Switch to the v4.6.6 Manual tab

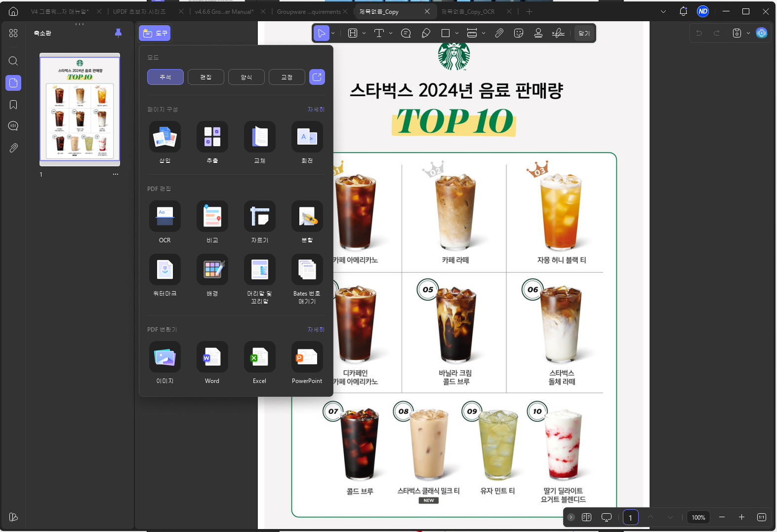pos(224,11)
